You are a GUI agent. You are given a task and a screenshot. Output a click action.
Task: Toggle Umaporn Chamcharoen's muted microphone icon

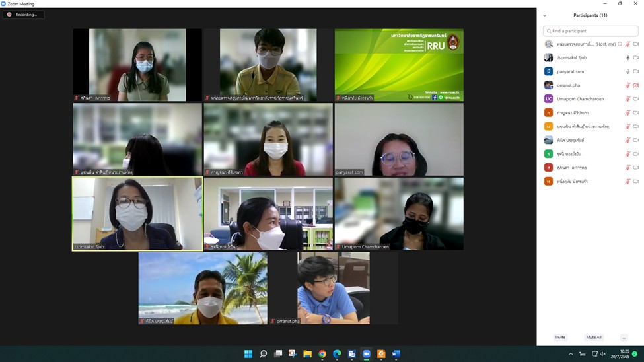pos(627,99)
